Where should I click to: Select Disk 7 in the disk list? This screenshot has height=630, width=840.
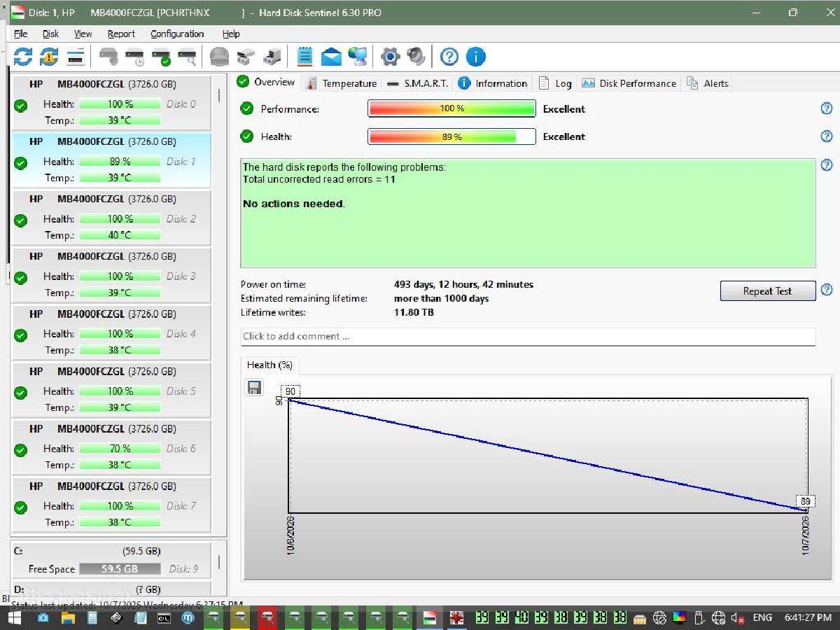(x=111, y=505)
